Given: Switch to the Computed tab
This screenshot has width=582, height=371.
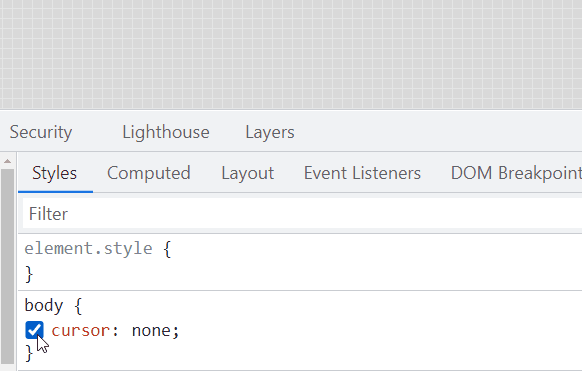Looking at the screenshot, I should coord(149,173).
